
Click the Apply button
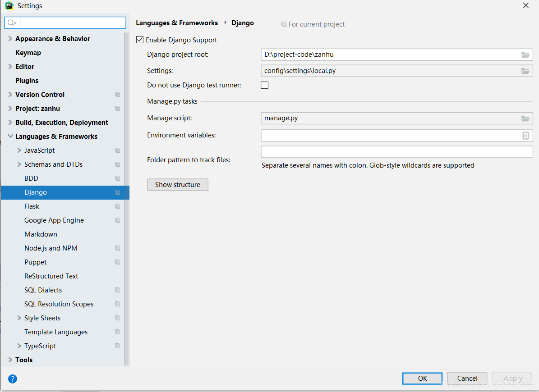click(x=512, y=378)
